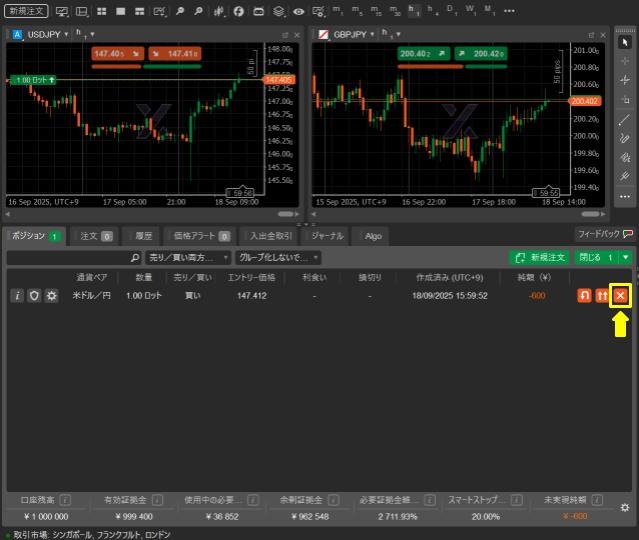The width and height of the screenshot is (639, 540).
Task: Click the USDJPY sell button 147.40
Action: point(117,53)
